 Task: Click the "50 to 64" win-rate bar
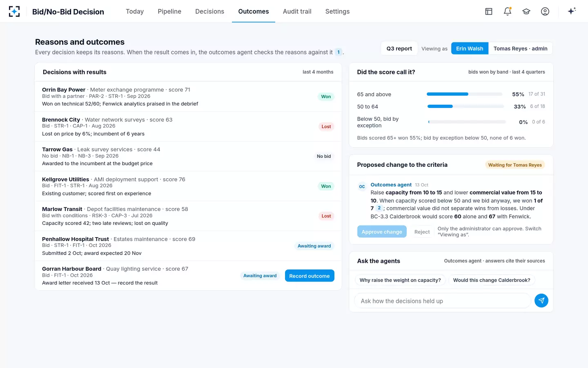click(x=465, y=106)
